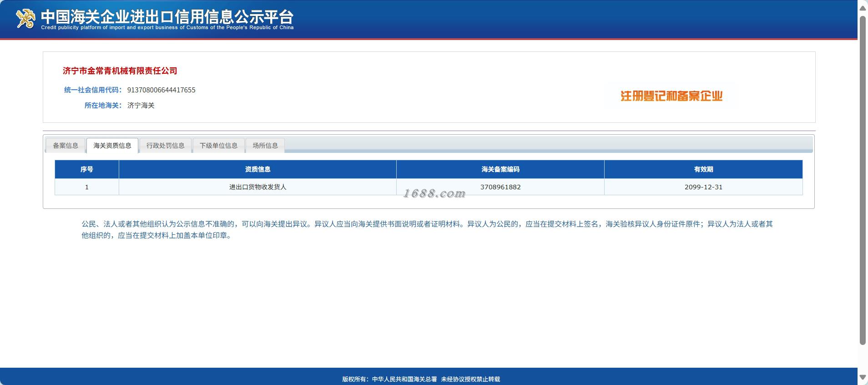Select the filing code 3708961882
The height and width of the screenshot is (385, 868).
point(500,187)
